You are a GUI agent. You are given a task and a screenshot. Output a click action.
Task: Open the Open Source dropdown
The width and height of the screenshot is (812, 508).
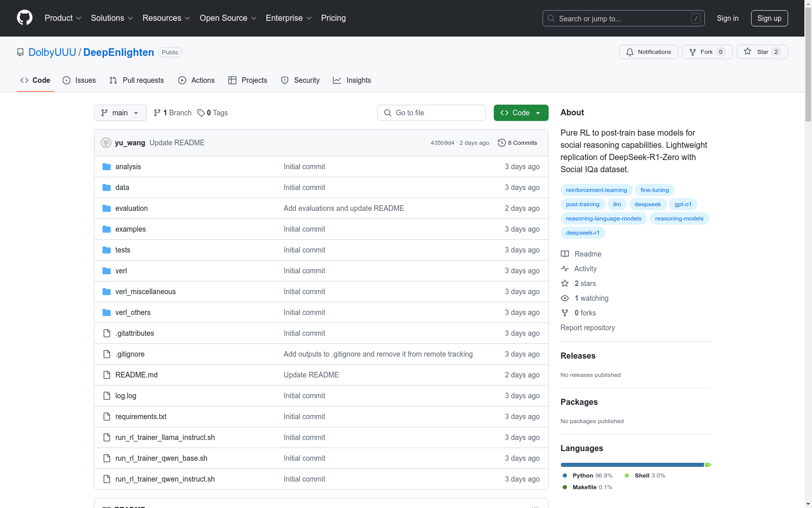(228, 18)
